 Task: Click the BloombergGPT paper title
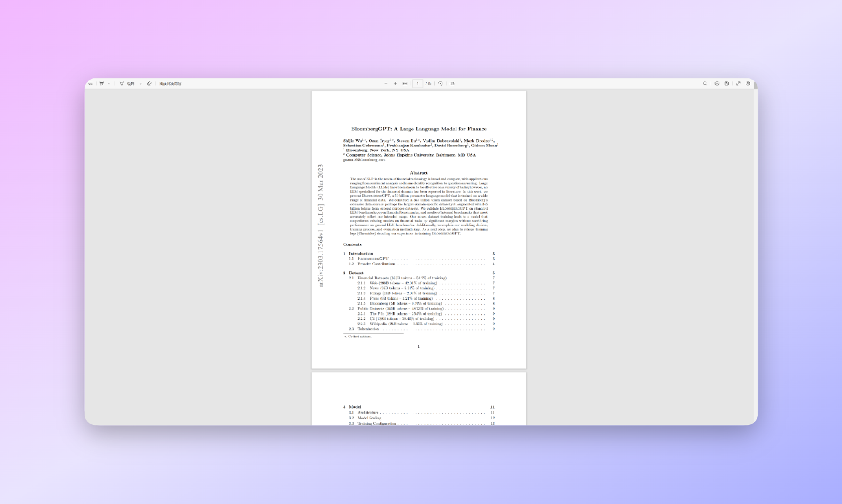418,129
